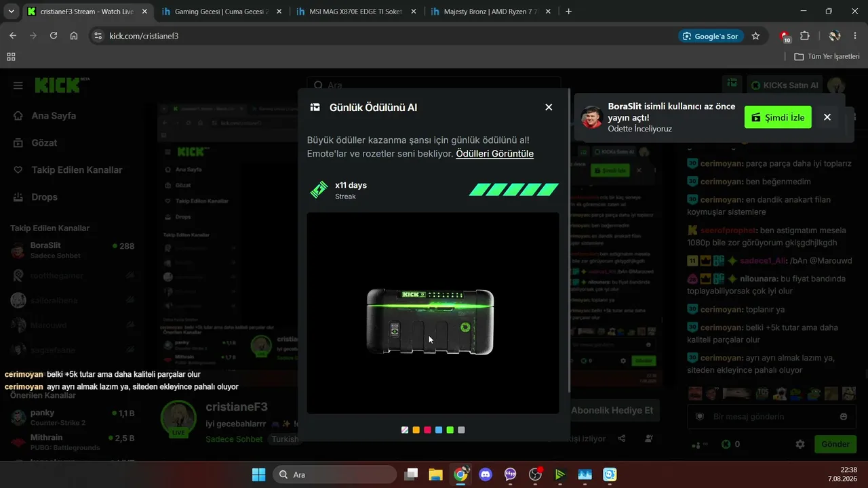Select the white striped rarity swatch
This screenshot has width=868, height=488.
coord(405,430)
